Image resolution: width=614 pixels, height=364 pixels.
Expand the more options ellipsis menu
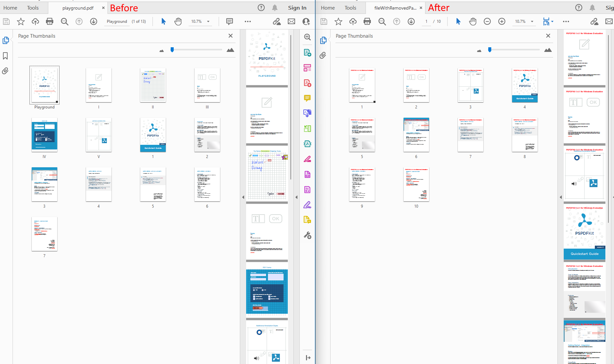click(247, 21)
